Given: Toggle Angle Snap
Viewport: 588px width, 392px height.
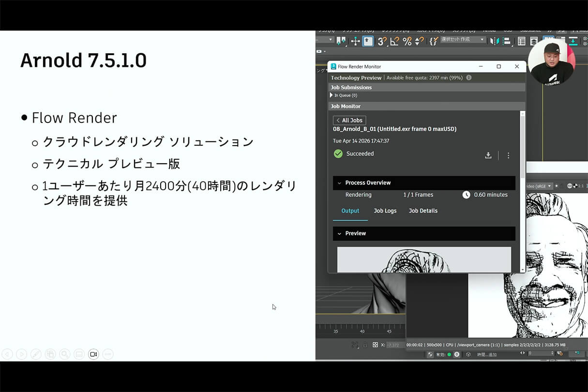Looking at the screenshot, I should point(394,41).
